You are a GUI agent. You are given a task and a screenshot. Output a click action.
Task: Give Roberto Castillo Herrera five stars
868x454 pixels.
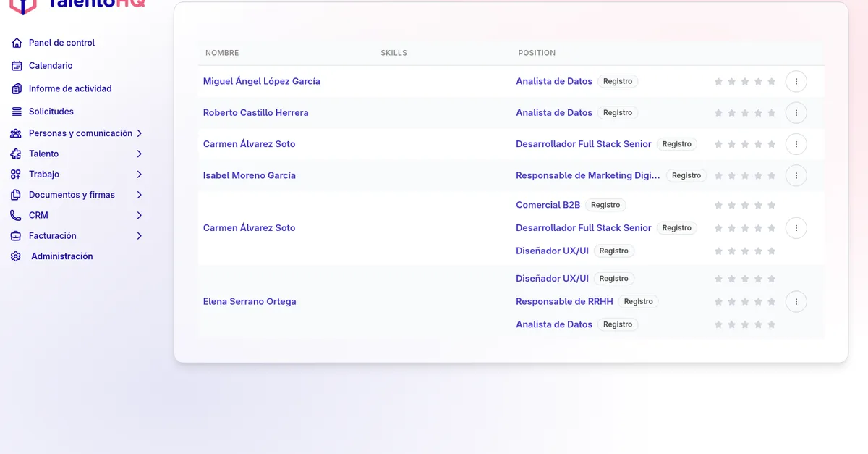pyautogui.click(x=771, y=113)
